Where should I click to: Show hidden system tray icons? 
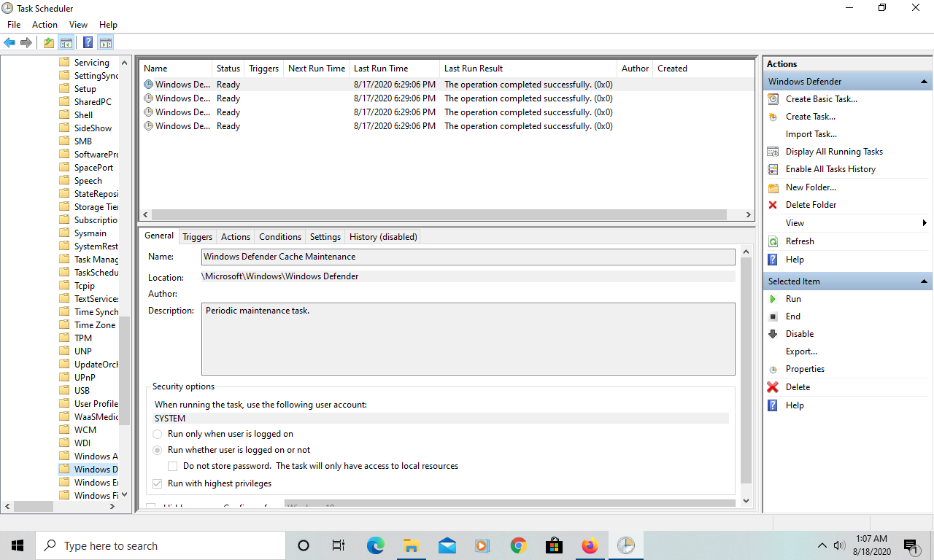822,545
